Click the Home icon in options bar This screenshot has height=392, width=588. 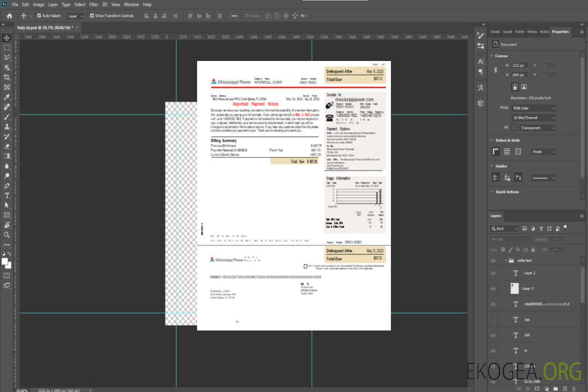[x=9, y=16]
